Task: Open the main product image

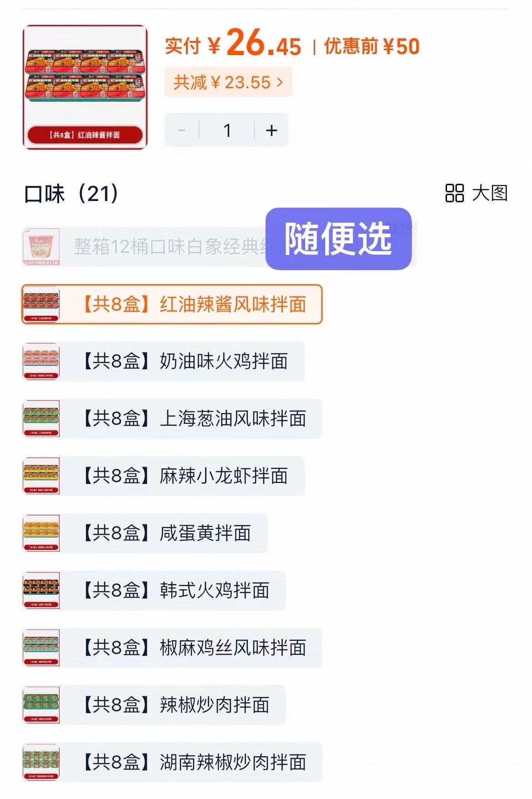Action: click(x=85, y=87)
